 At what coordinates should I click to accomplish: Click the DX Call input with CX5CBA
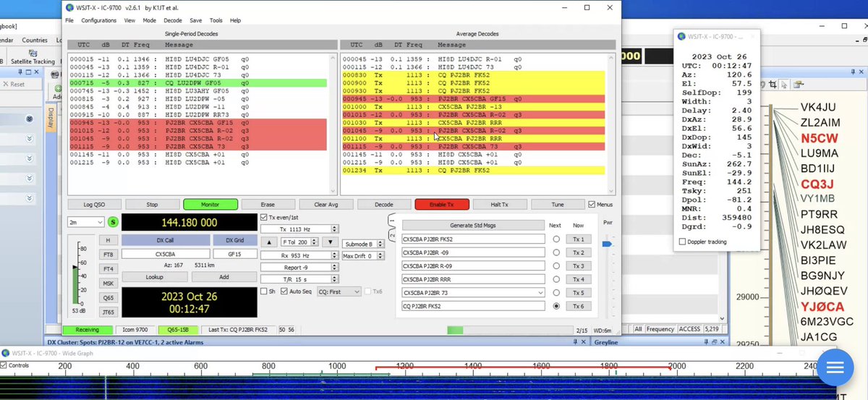pos(166,254)
